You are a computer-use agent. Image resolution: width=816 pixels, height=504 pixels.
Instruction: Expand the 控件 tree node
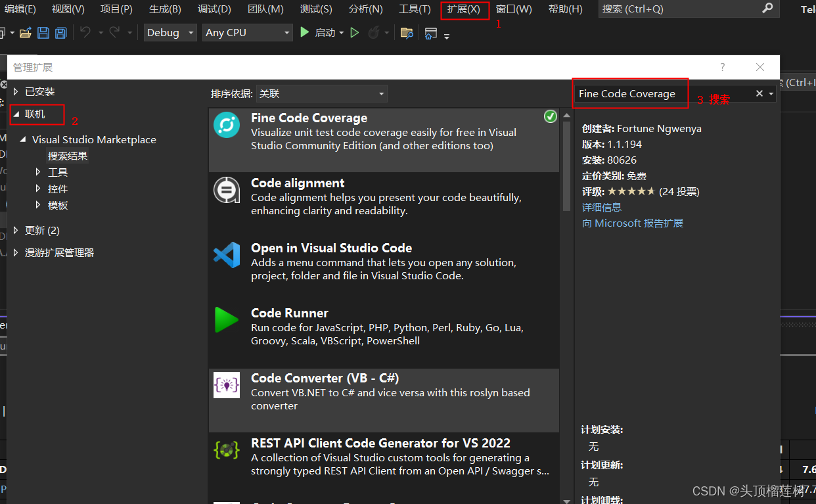point(38,189)
